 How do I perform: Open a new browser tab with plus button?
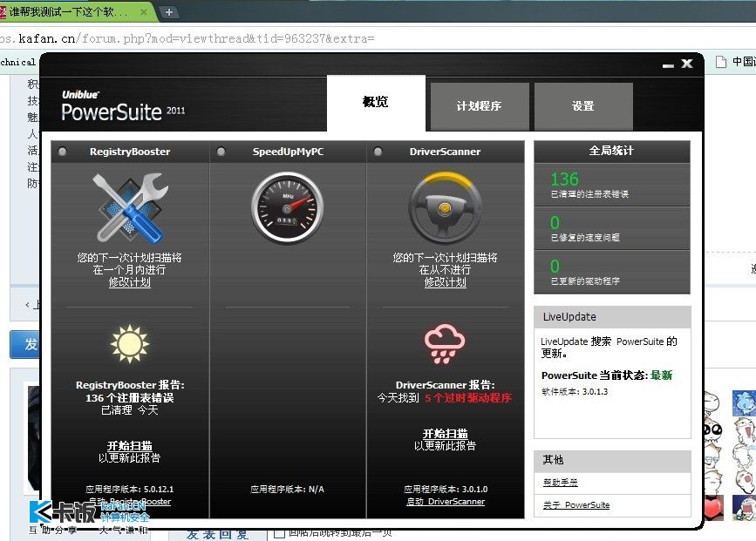(169, 12)
